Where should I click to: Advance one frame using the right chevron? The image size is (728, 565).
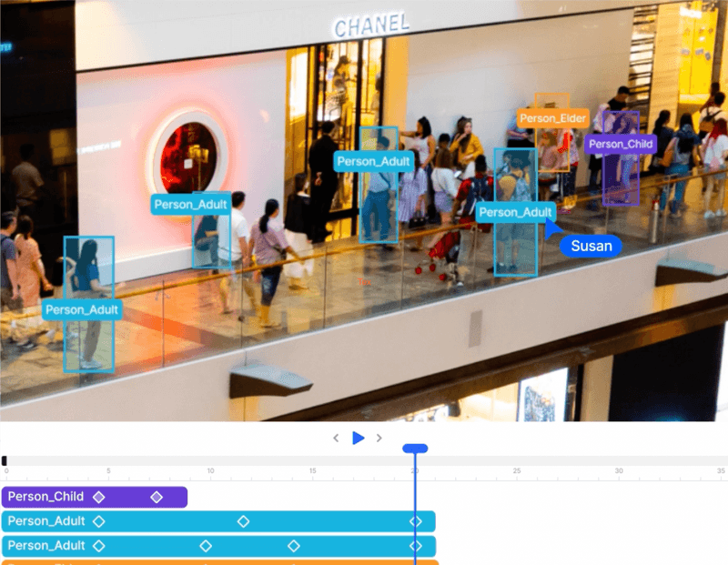[380, 438]
